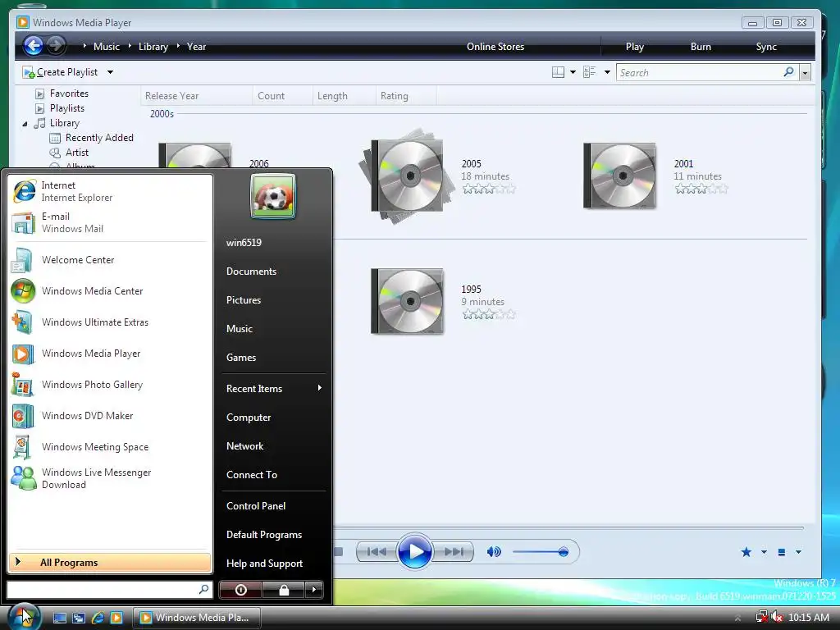Click the Play button in player controls
The width and height of the screenshot is (840, 630).
pyautogui.click(x=414, y=552)
